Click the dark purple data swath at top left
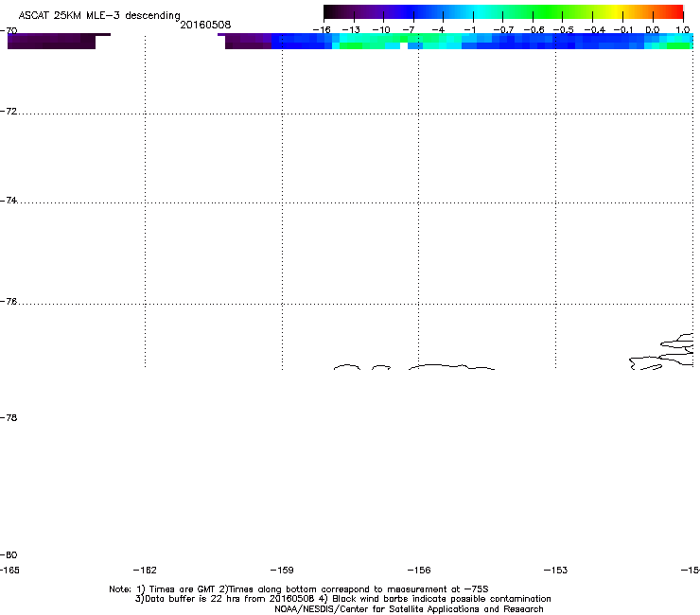The image size is (700, 615). click(51, 42)
